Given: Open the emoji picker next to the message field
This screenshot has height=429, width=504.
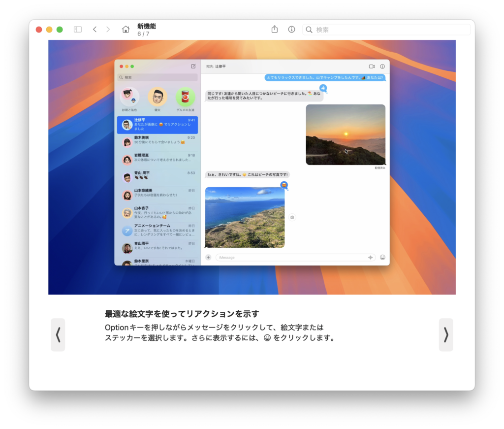Looking at the screenshot, I should [382, 257].
